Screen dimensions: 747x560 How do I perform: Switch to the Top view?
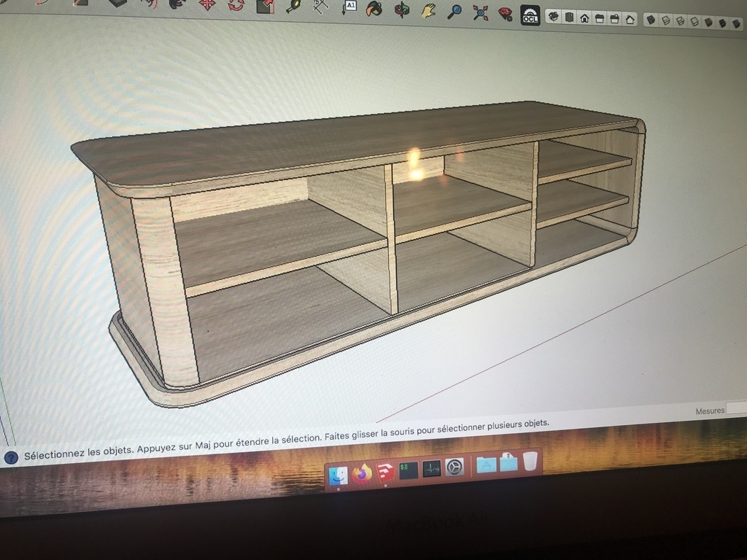[x=569, y=17]
